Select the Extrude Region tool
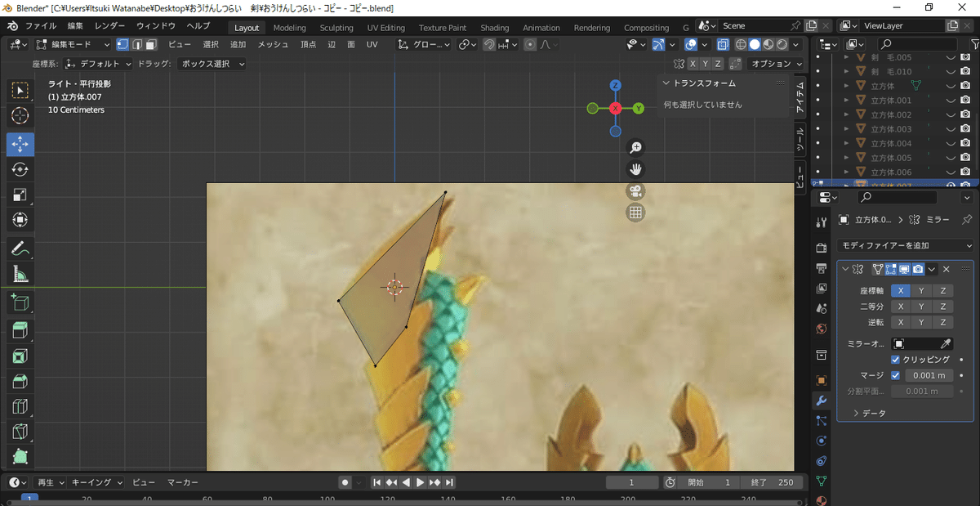Image resolution: width=980 pixels, height=506 pixels. pyautogui.click(x=20, y=331)
